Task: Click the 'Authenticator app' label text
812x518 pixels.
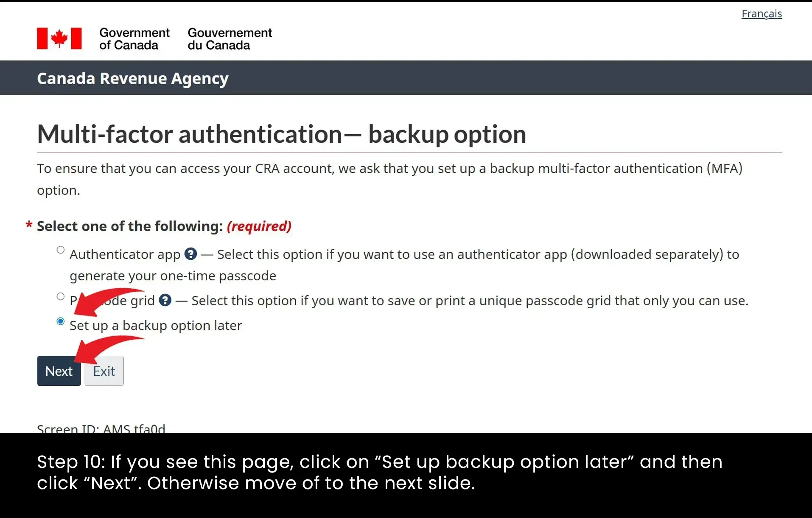Action: tap(125, 254)
